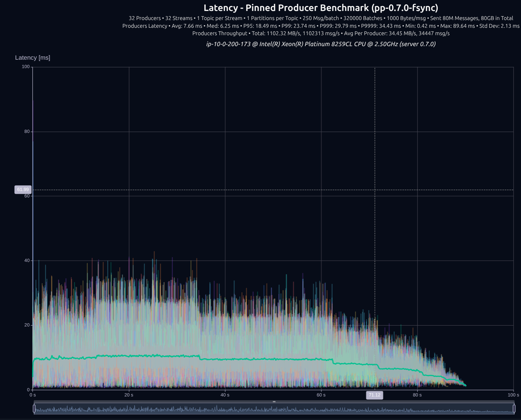Image resolution: width=521 pixels, height=420 pixels.
Task: Click the '80 s' x-axis tick label
Action: click(417, 395)
